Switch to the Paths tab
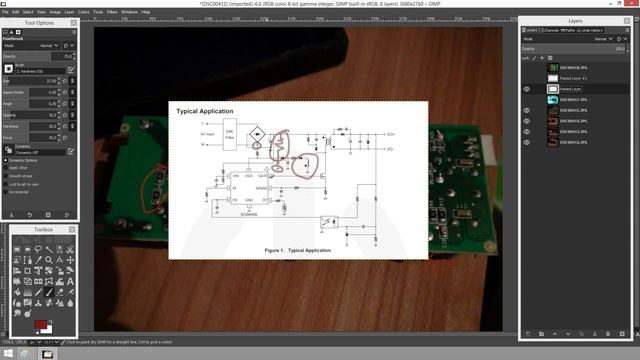 pos(568,30)
